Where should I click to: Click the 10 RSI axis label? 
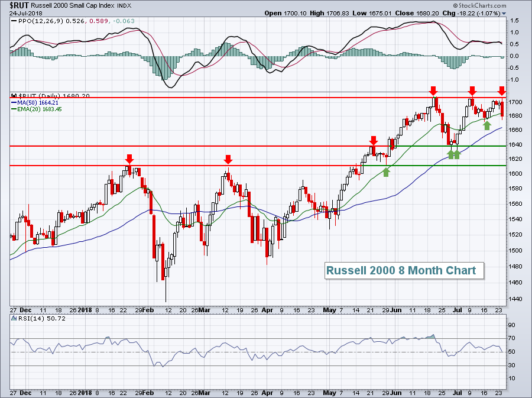(512, 378)
